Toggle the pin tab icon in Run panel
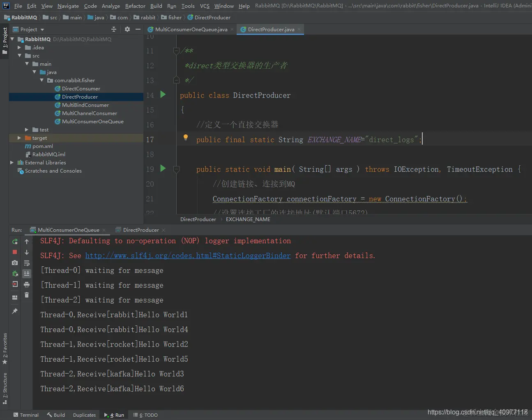 15,311
